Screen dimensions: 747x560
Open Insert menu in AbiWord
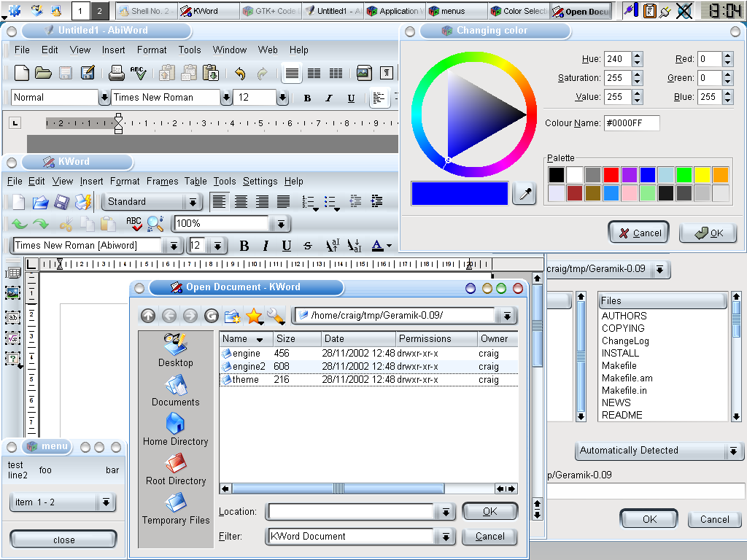(113, 50)
